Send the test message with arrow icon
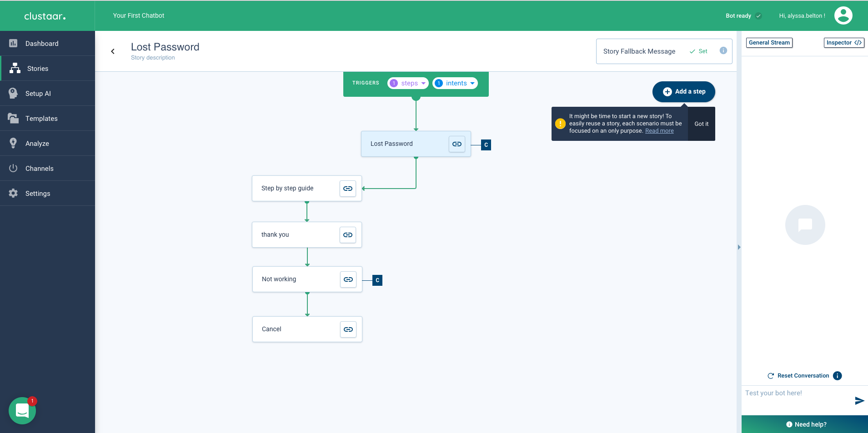868x433 pixels. 859,401
